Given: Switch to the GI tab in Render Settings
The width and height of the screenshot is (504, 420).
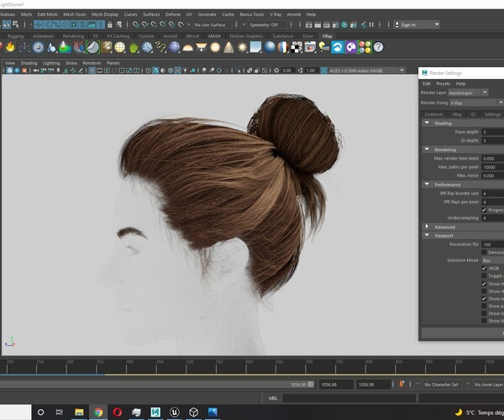Looking at the screenshot, I should (473, 114).
